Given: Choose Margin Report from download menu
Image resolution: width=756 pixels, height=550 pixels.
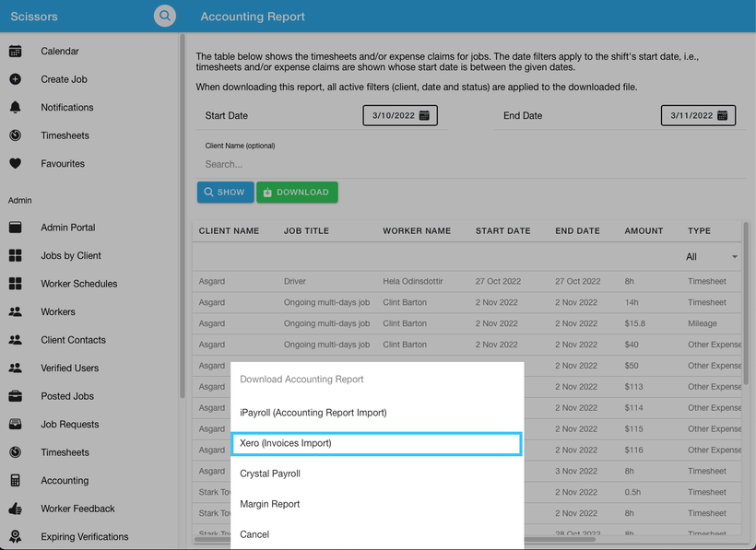Looking at the screenshot, I should click(270, 504).
